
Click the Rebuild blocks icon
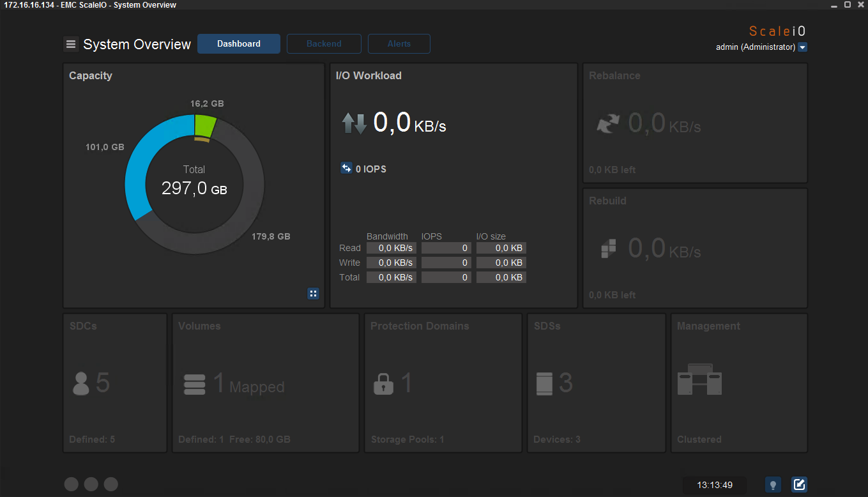(x=609, y=249)
